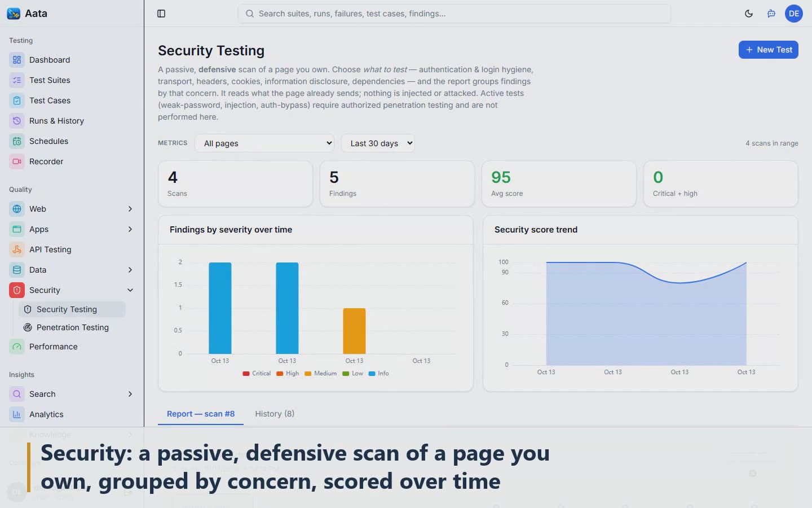This screenshot has width=812, height=508.
Task: Open Performance from its gauge icon
Action: (17, 347)
